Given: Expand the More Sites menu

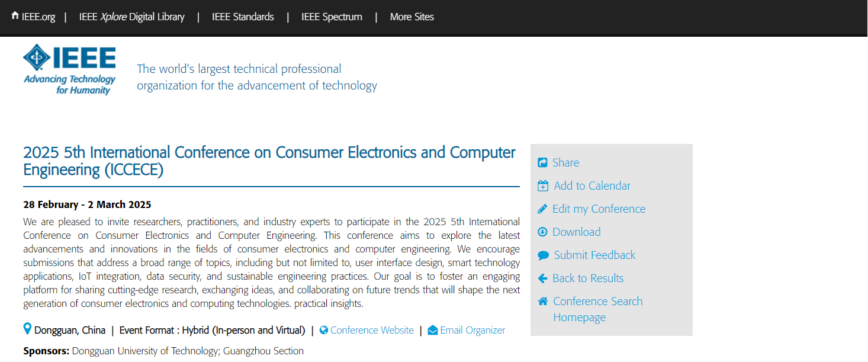Looking at the screenshot, I should 412,17.
